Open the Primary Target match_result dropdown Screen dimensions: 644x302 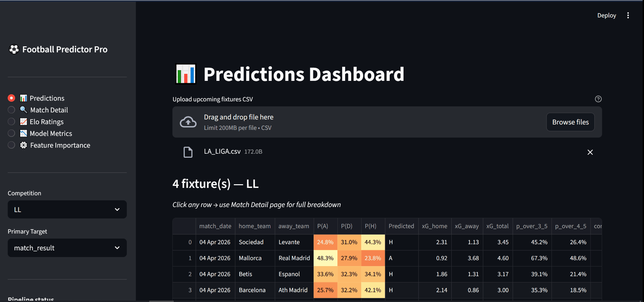67,248
